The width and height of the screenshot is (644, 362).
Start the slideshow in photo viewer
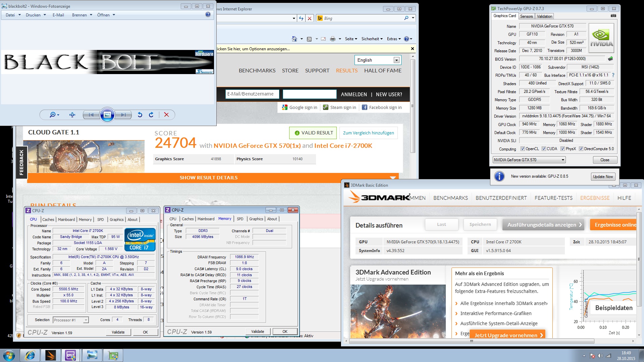pos(107,115)
